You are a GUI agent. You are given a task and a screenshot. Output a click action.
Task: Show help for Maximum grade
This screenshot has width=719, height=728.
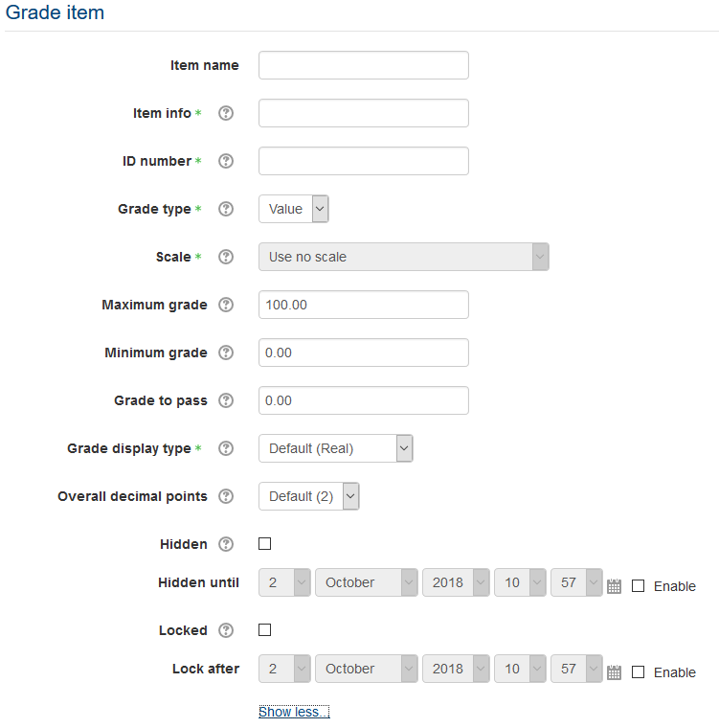pyautogui.click(x=226, y=305)
